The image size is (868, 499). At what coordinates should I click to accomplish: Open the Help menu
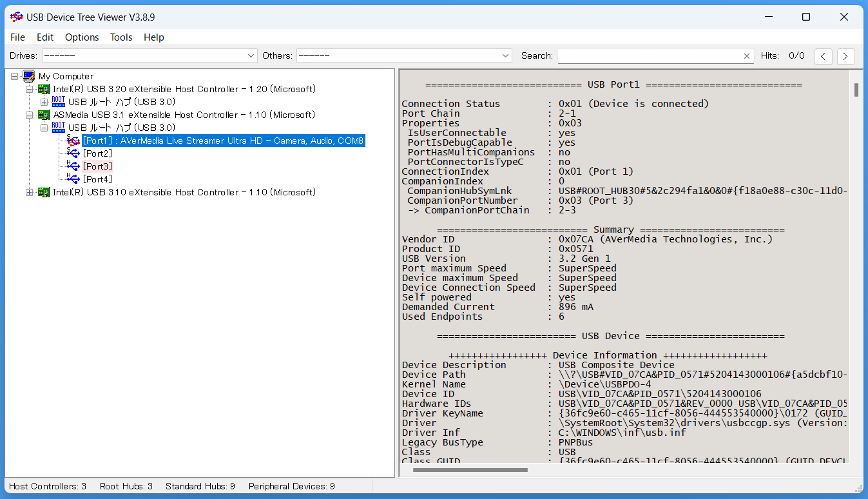(154, 37)
